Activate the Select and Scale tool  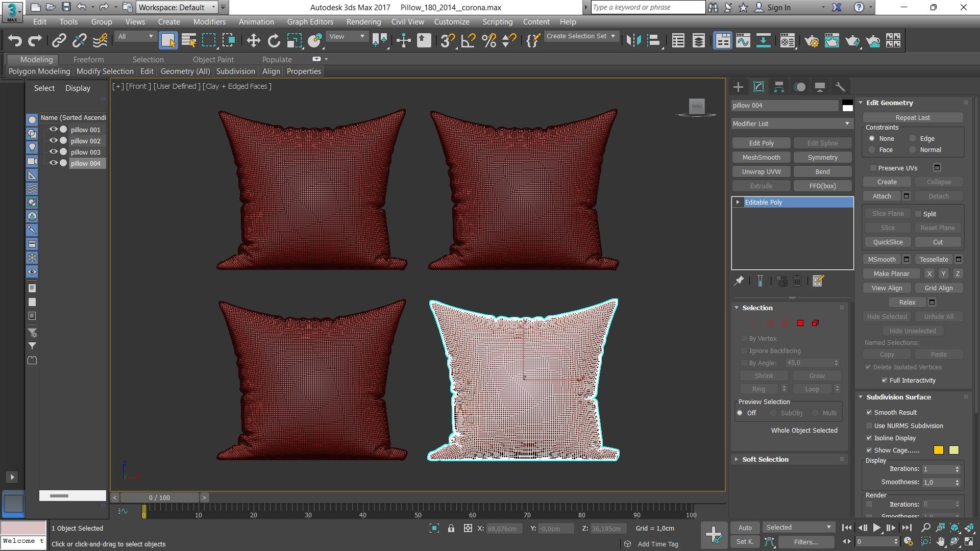[x=295, y=41]
